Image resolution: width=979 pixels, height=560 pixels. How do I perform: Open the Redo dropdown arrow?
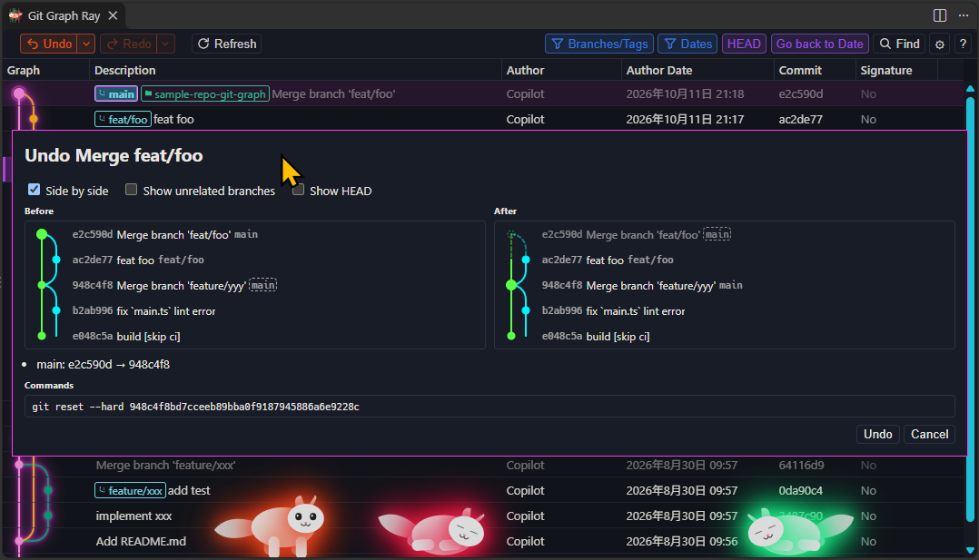(165, 44)
